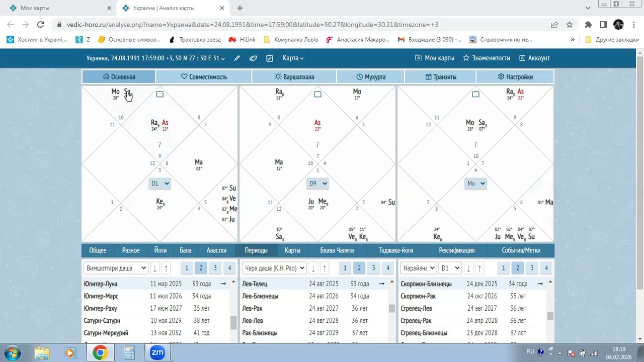The width and height of the screenshot is (644, 362).
Task: Open the D9 varga dropdown in second chart
Action: coord(317,184)
